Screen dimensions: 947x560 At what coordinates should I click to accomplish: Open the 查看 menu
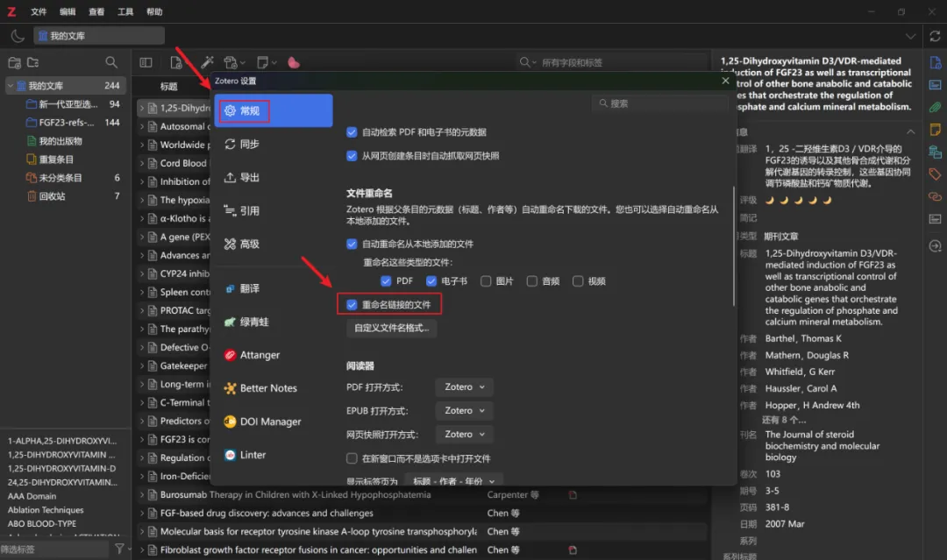tap(96, 11)
